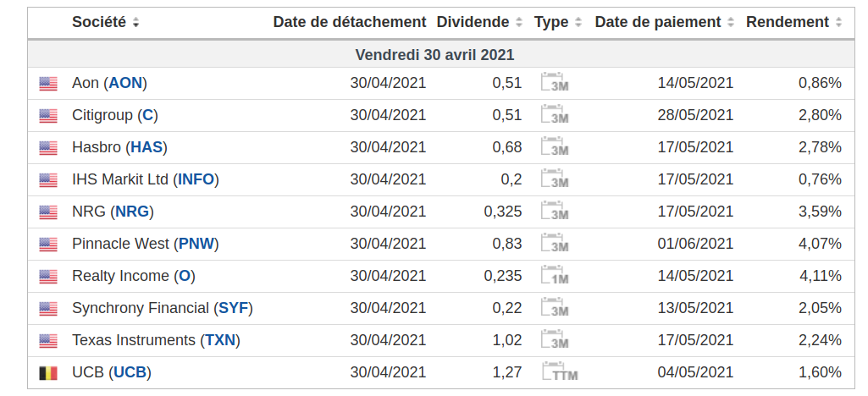The width and height of the screenshot is (868, 396).
Task: Click the US flag icon beside Hasbro
Action: click(x=48, y=148)
